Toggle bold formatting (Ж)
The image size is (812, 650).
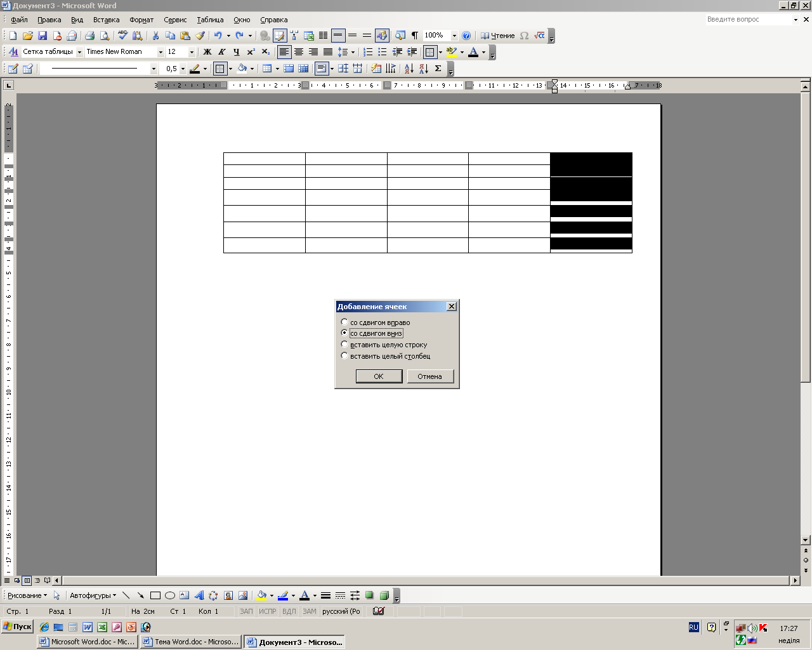(x=207, y=52)
